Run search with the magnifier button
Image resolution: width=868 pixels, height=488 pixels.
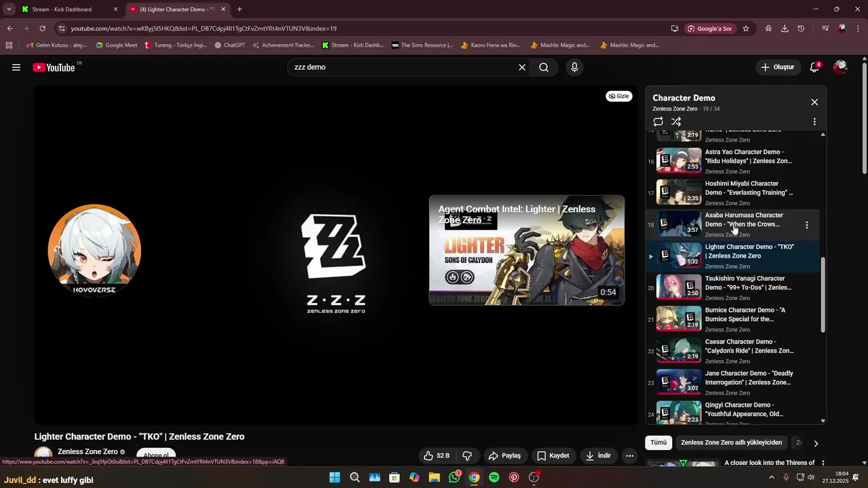point(544,67)
